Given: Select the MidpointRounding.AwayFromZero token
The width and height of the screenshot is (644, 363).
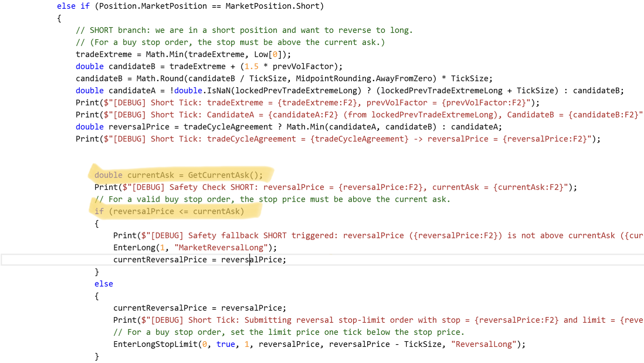Looking at the screenshot, I should click(363, 78).
